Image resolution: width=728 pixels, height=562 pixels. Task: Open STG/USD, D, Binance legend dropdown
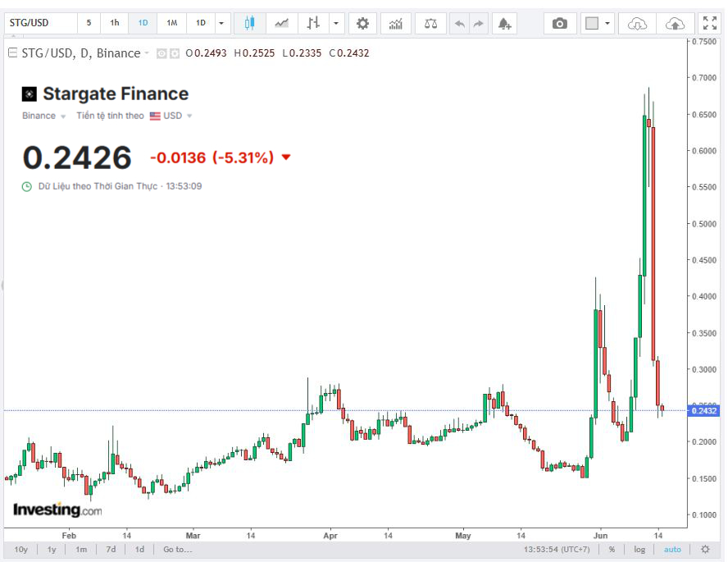click(x=147, y=53)
